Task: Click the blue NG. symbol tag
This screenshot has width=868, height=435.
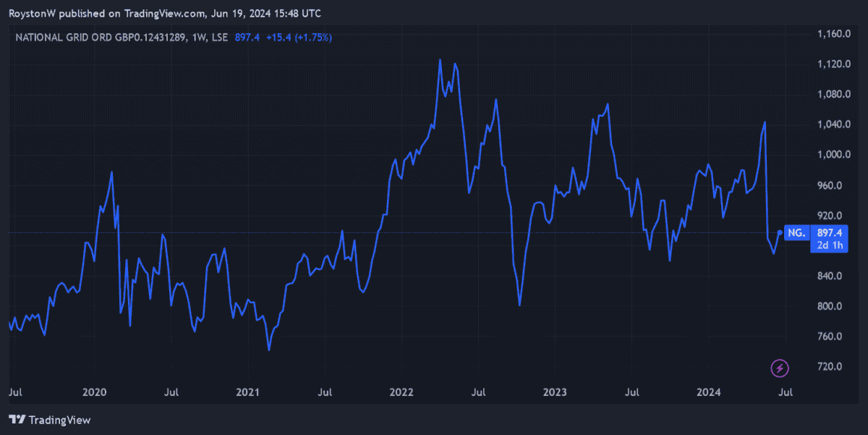Action: point(796,233)
